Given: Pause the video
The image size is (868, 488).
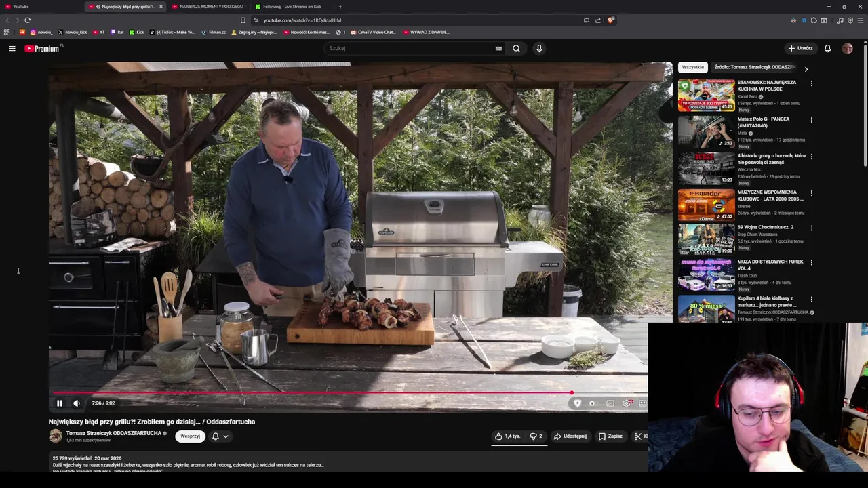Looking at the screenshot, I should coord(59,403).
